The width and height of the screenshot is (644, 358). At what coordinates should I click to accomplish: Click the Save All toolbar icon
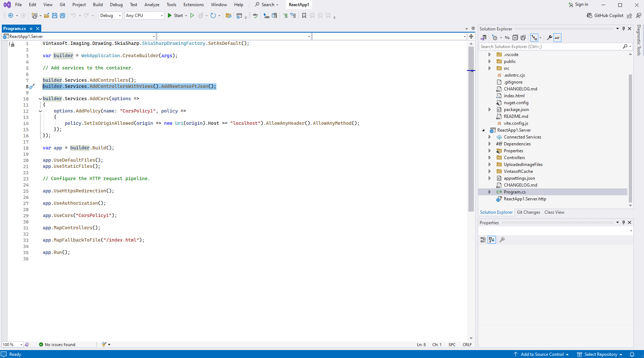tap(62, 16)
